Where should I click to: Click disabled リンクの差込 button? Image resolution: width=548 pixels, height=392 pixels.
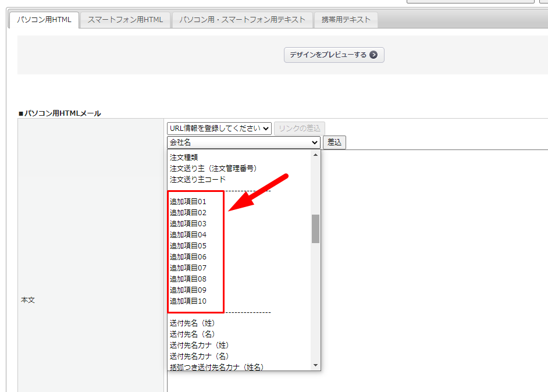(x=300, y=128)
